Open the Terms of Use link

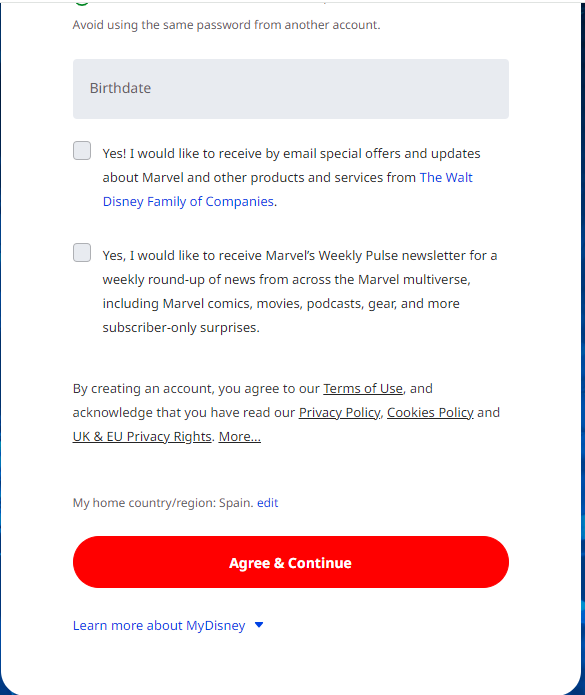point(363,388)
